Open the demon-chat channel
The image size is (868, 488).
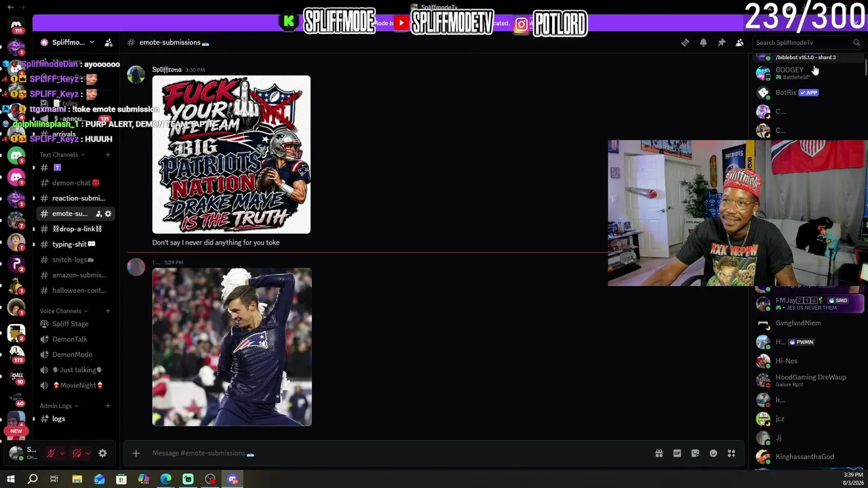[75, 183]
